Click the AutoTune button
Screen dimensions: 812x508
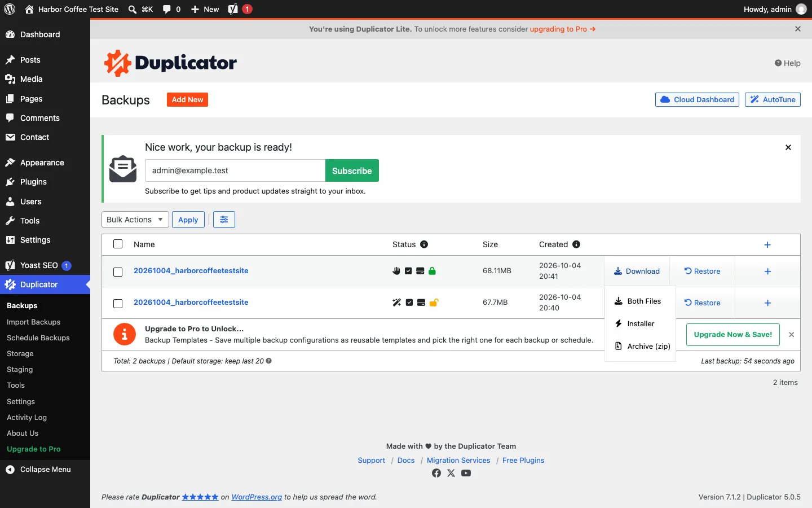click(773, 99)
